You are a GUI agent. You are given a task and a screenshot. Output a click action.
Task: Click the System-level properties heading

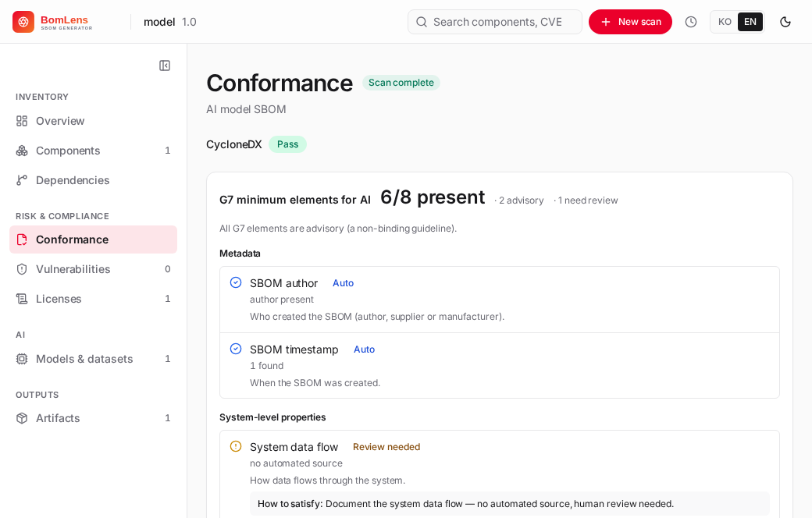(272, 417)
